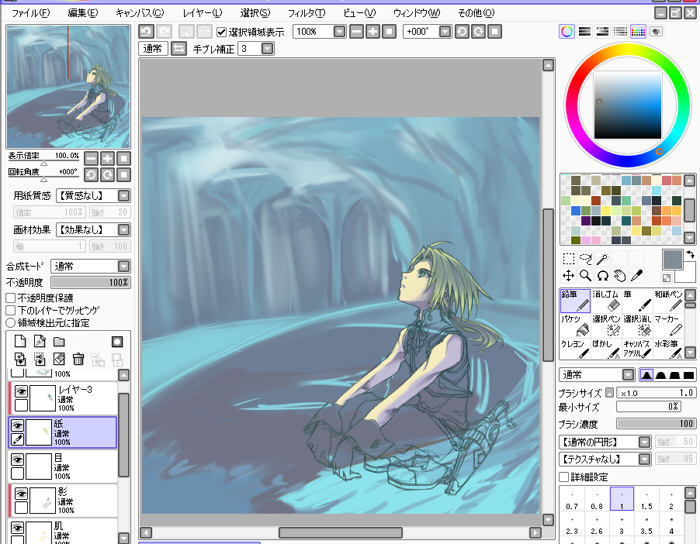Image resolution: width=700 pixels, height=544 pixels.
Task: Choose the 筆 brush tool
Action: 638,300
